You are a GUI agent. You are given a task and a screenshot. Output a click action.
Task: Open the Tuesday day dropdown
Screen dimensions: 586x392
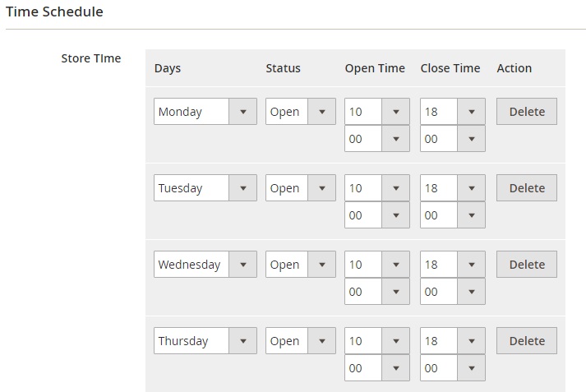[205, 187]
